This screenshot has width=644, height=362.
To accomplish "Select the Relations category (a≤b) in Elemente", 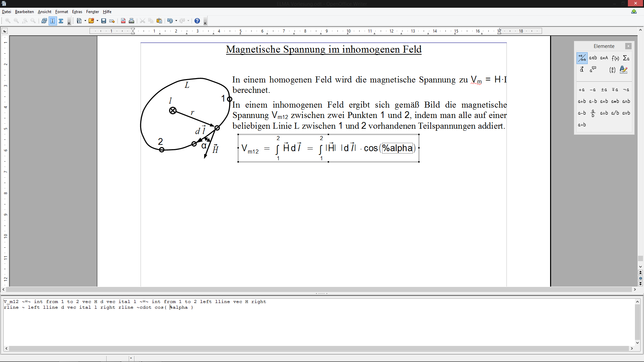I will coord(593,58).
